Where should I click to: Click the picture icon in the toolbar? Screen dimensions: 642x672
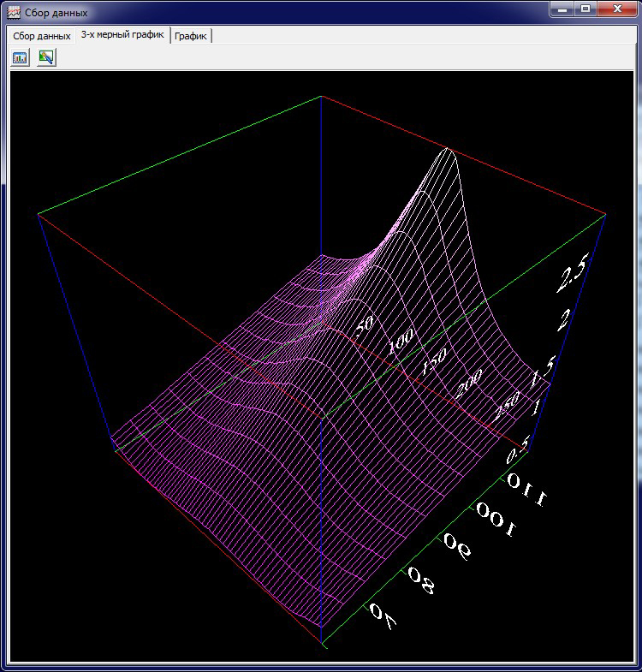[46, 57]
